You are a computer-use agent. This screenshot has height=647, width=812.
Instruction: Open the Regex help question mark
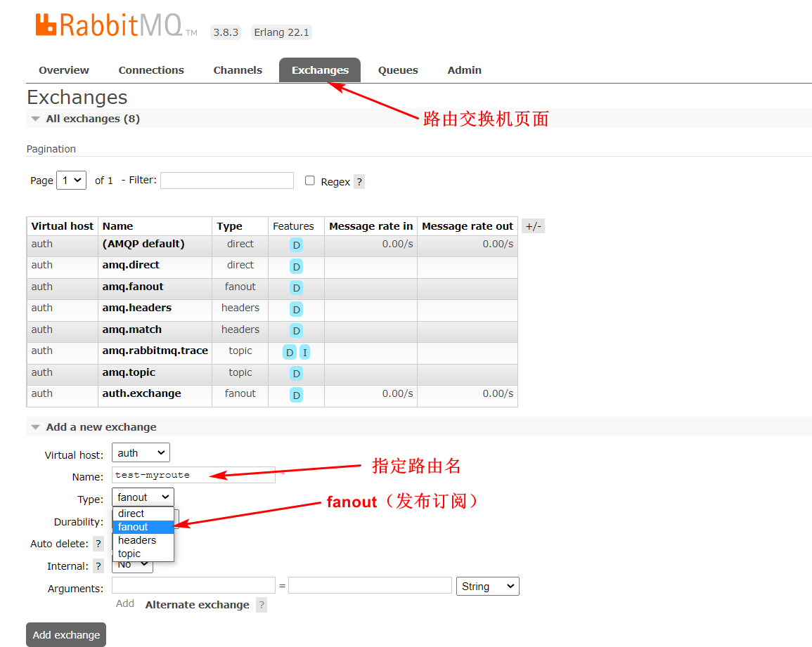[x=359, y=182]
